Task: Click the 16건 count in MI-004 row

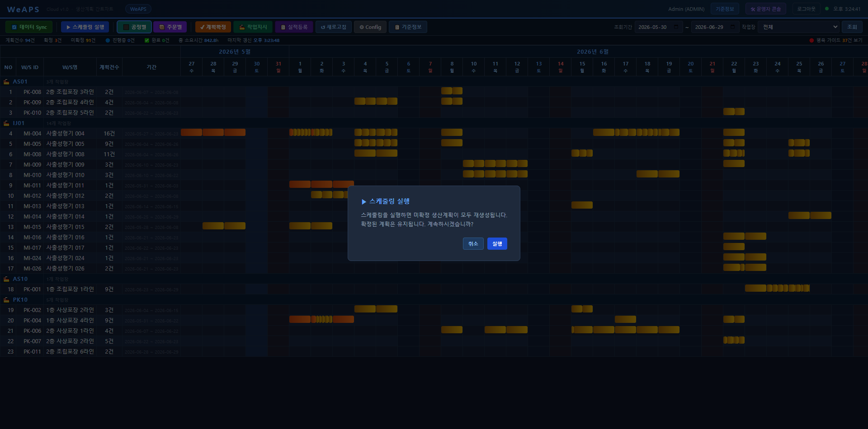Action: tap(109, 134)
